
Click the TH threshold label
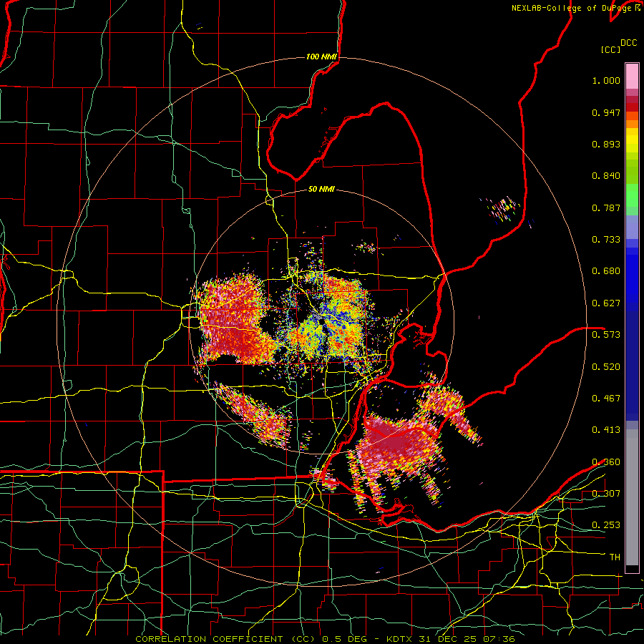coord(615,557)
